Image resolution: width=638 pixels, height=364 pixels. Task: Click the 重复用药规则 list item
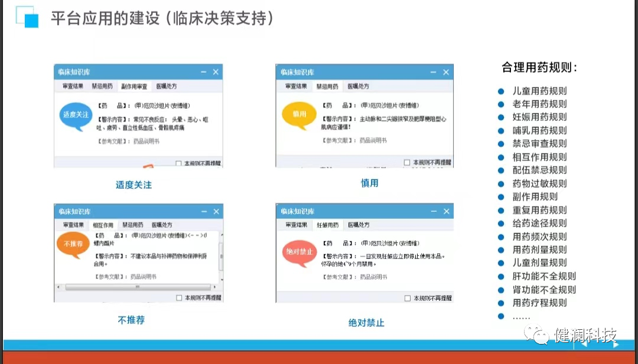[539, 210]
